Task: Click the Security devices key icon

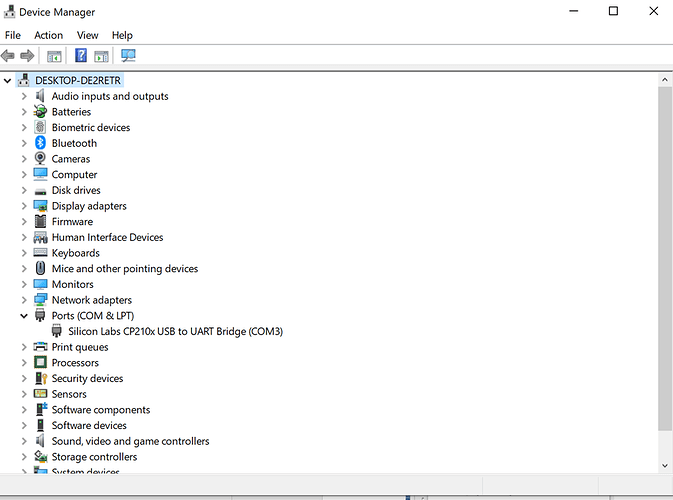Action: 41,379
